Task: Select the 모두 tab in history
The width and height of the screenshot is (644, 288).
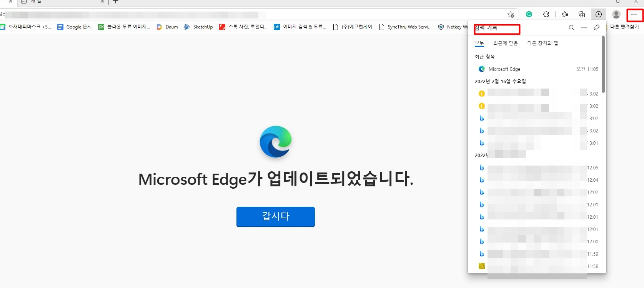Action: click(x=479, y=43)
